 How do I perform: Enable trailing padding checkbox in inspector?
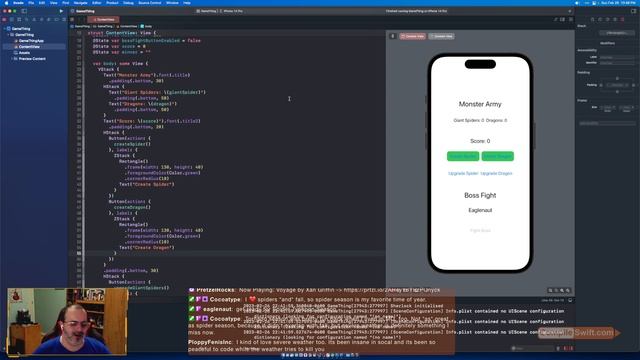[x=633, y=85]
